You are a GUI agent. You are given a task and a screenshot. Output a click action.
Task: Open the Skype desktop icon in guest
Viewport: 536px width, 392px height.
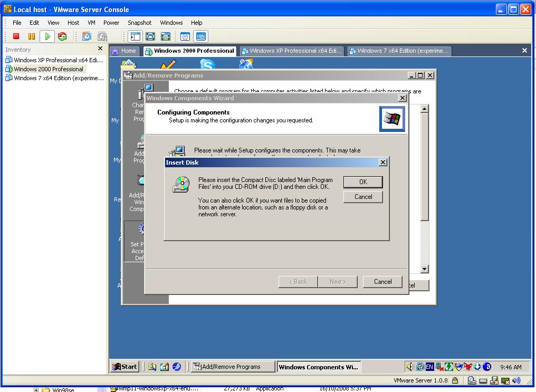pyautogui.click(x=207, y=66)
